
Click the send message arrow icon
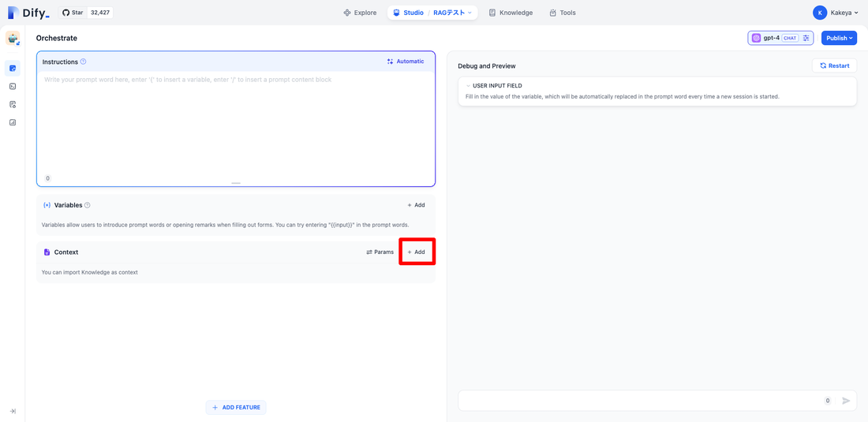(846, 401)
